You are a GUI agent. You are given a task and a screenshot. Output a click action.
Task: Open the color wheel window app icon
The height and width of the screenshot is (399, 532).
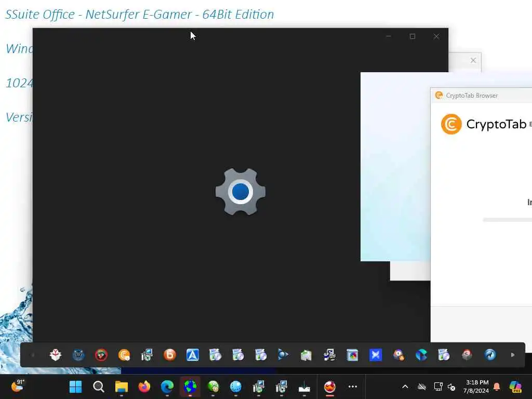click(x=352, y=355)
